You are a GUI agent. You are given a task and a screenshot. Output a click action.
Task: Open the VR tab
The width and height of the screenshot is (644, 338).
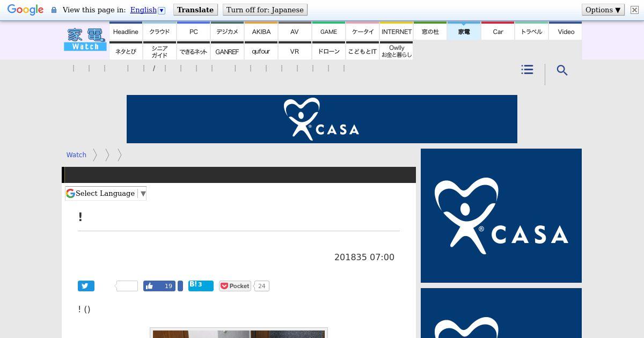295,51
